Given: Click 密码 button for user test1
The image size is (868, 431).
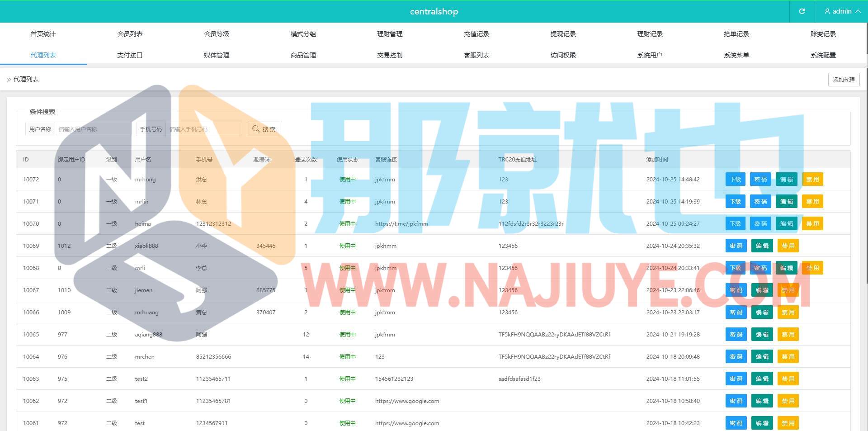Looking at the screenshot, I should 736,401.
